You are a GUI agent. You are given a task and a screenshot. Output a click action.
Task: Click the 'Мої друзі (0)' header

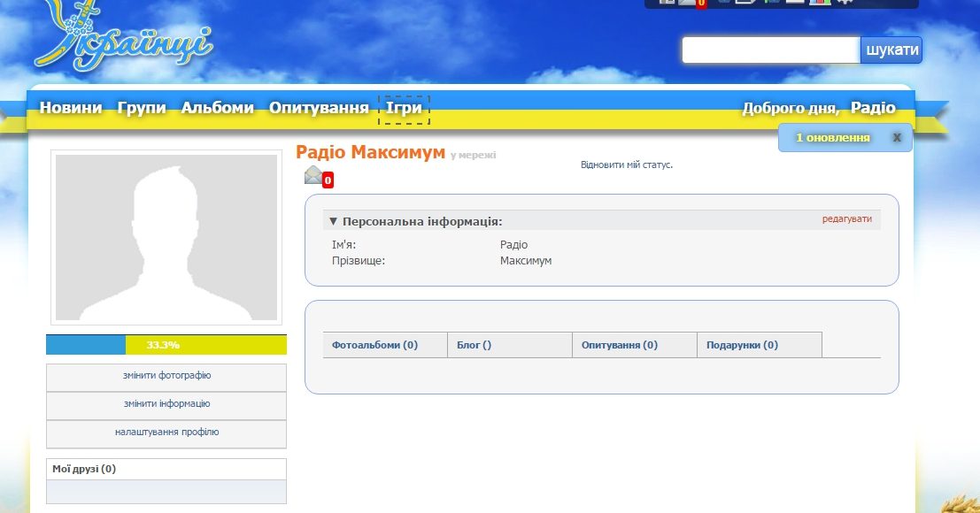(166, 470)
